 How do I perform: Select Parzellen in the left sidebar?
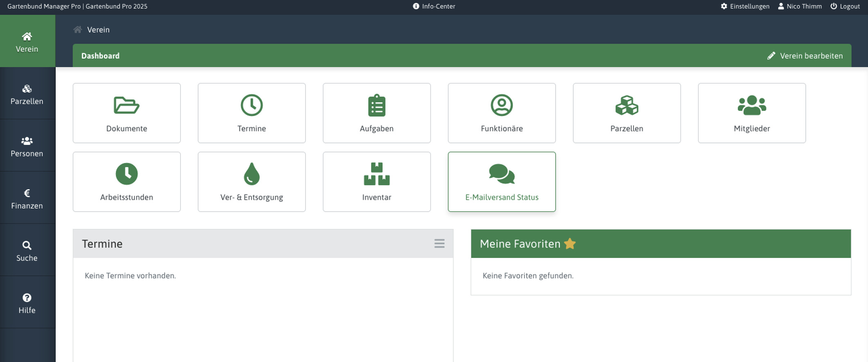tap(27, 94)
